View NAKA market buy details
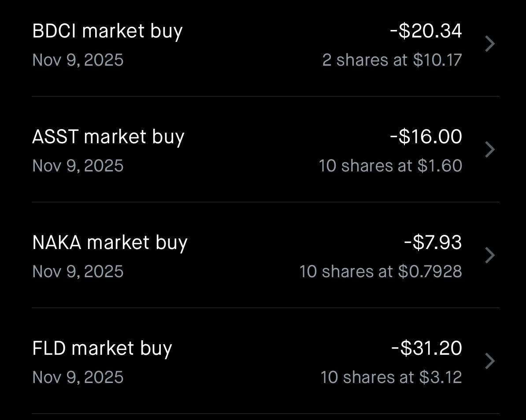The width and height of the screenshot is (526, 420). (110, 243)
